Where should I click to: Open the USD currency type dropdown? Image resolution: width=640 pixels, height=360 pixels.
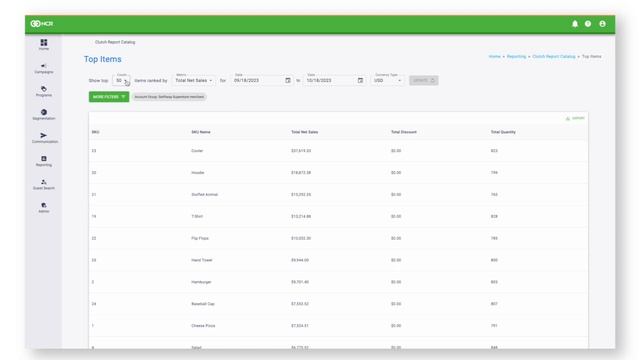[x=388, y=80]
